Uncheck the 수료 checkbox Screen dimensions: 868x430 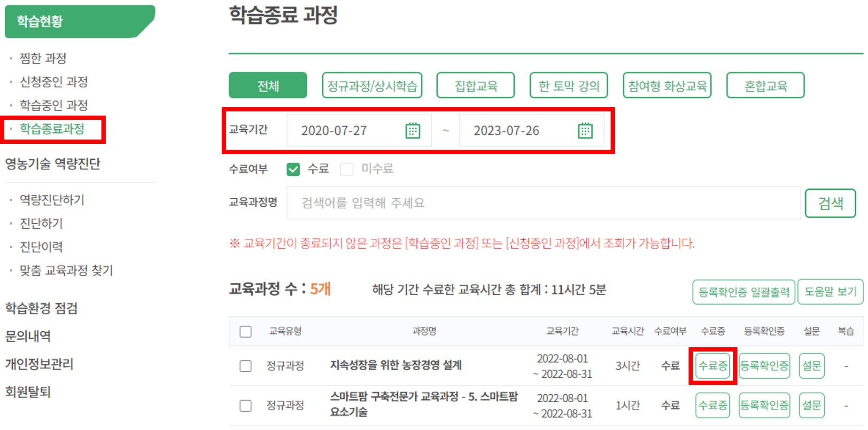(x=293, y=169)
